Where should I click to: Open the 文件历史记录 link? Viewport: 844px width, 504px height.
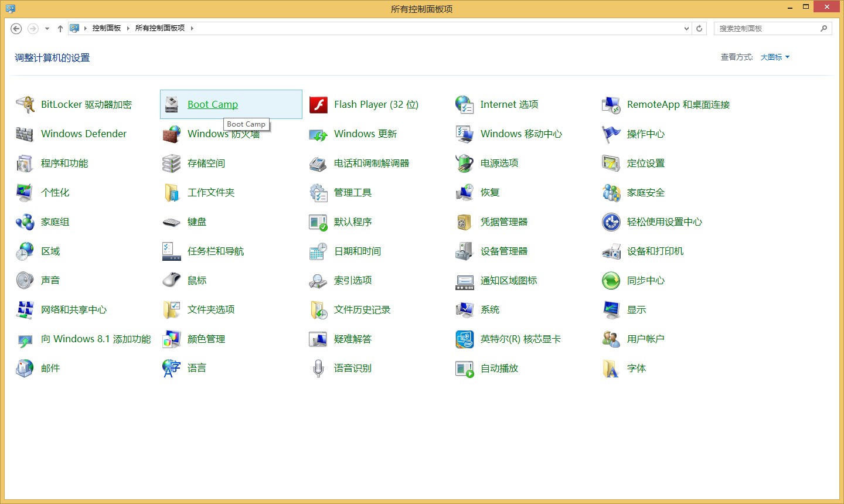(362, 309)
